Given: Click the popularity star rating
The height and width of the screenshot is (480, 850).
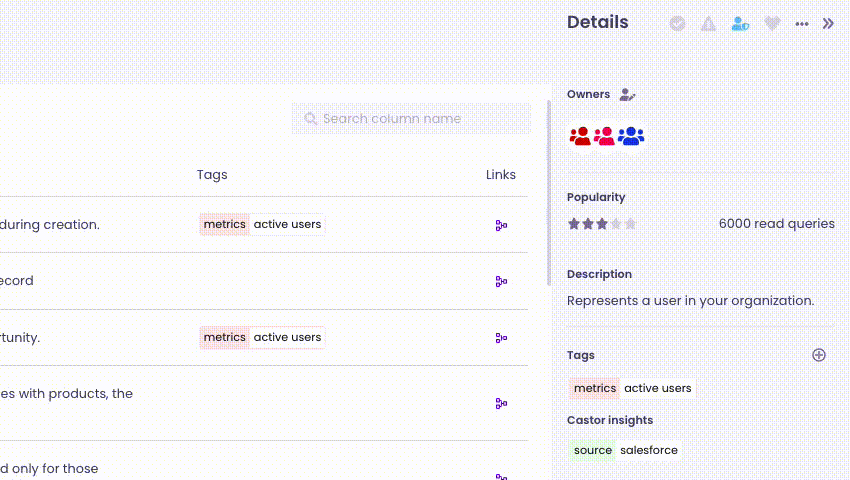Looking at the screenshot, I should (x=602, y=224).
